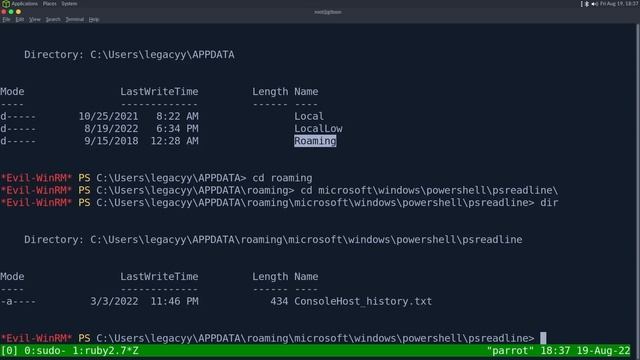This screenshot has width=640, height=360.
Task: Click the 10/25/2021 8:22 AM timestamp
Action: coord(138,116)
